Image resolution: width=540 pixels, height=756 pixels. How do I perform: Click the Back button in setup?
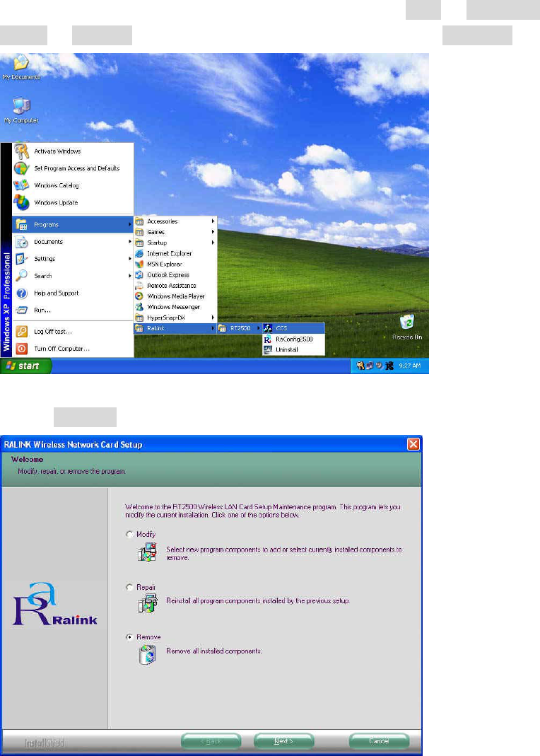[211, 742]
